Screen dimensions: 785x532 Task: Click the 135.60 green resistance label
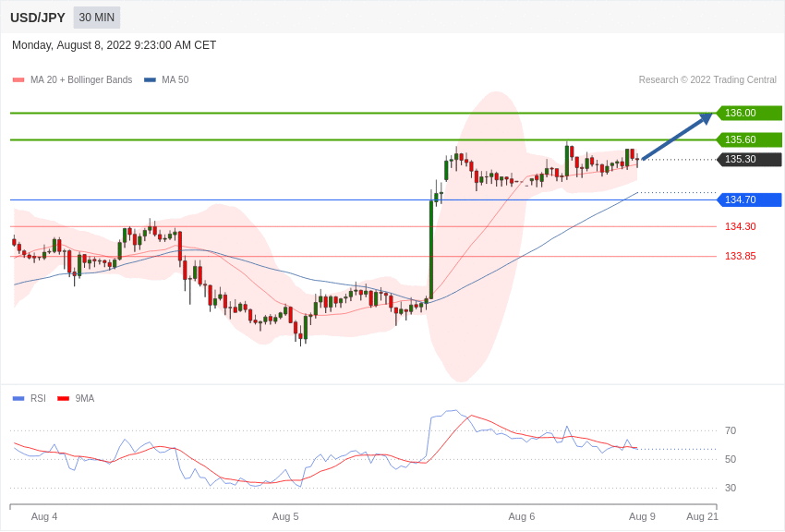[750, 139]
